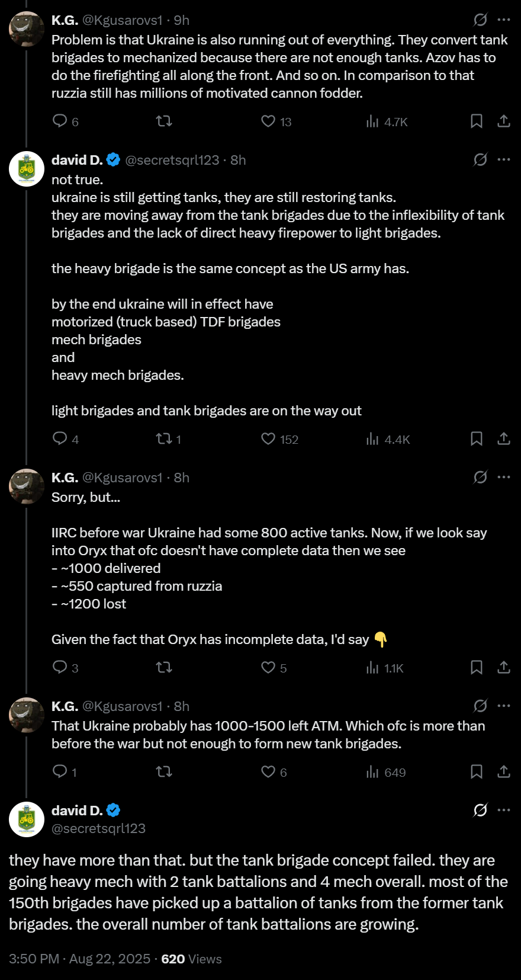521x980 pixels.
Task: Share K.G.'s tweet about Oryx data
Action: point(503,668)
